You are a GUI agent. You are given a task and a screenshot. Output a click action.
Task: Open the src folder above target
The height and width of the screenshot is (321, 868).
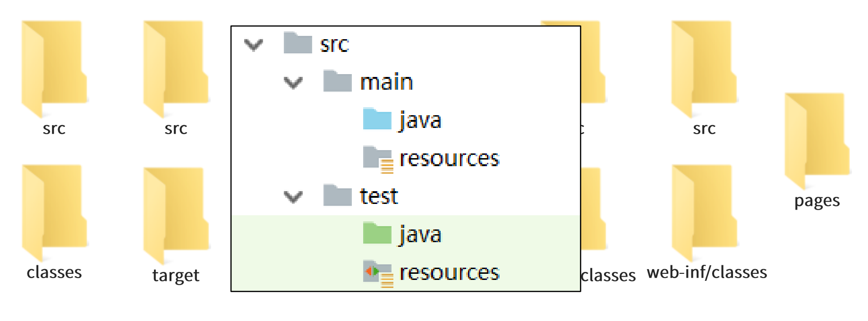[176, 68]
